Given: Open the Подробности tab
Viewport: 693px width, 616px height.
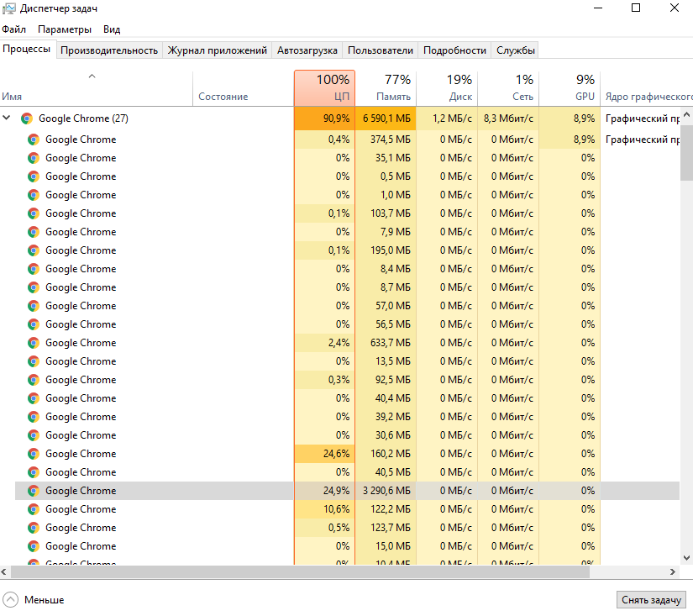Looking at the screenshot, I should 454,50.
